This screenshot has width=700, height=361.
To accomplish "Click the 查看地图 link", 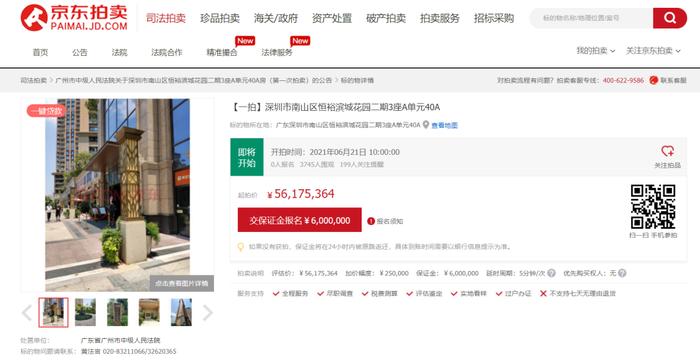I will point(445,125).
